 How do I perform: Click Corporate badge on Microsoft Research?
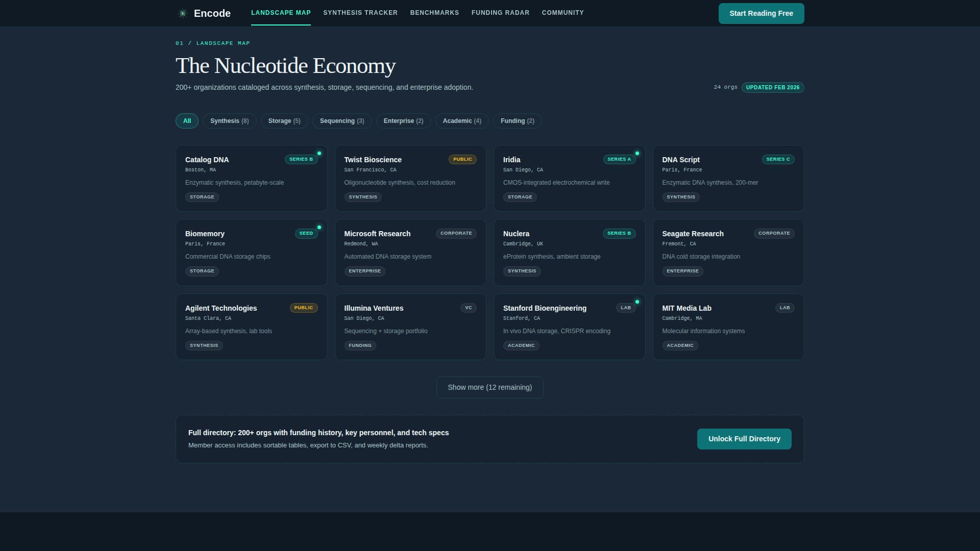click(x=456, y=234)
